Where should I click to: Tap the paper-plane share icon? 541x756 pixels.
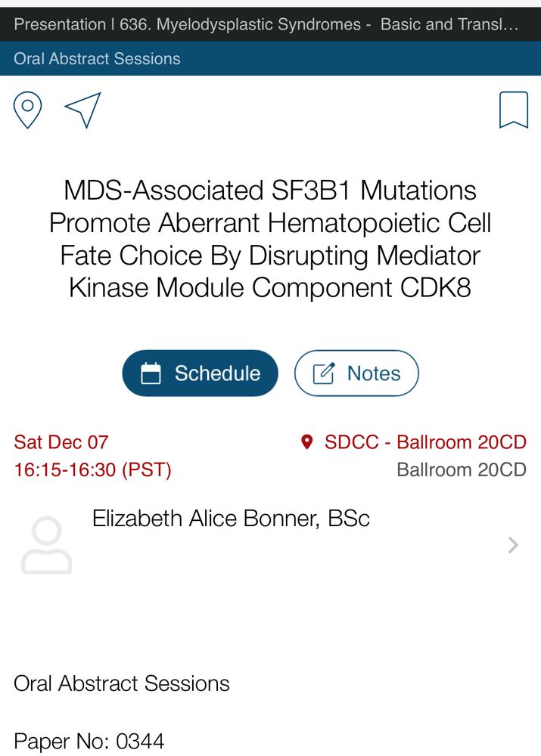coord(83,110)
